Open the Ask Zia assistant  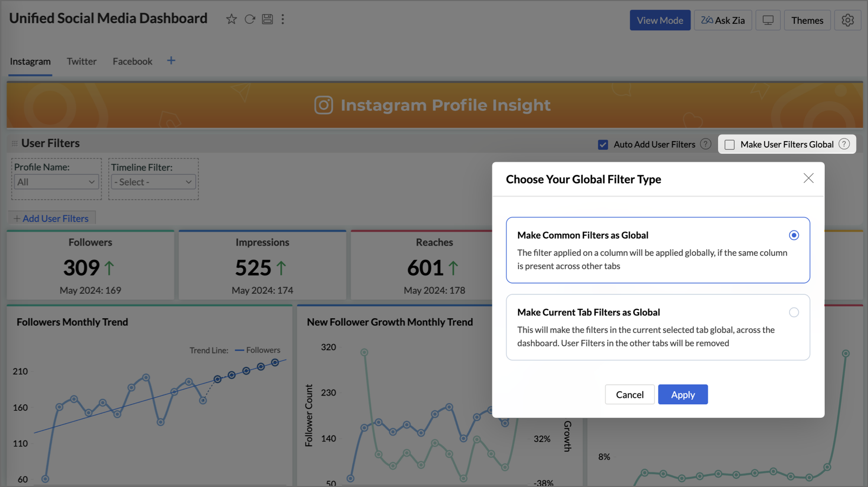coord(723,20)
